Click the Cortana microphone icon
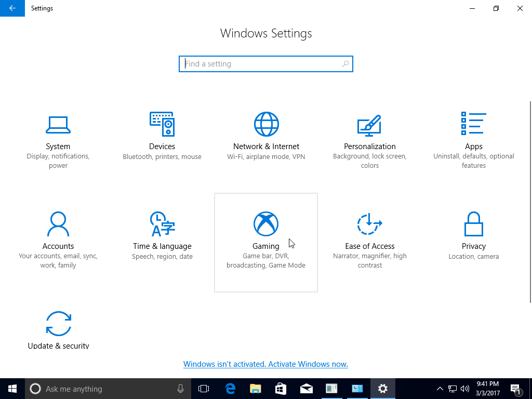Image resolution: width=532 pixels, height=399 pixels. 180,389
